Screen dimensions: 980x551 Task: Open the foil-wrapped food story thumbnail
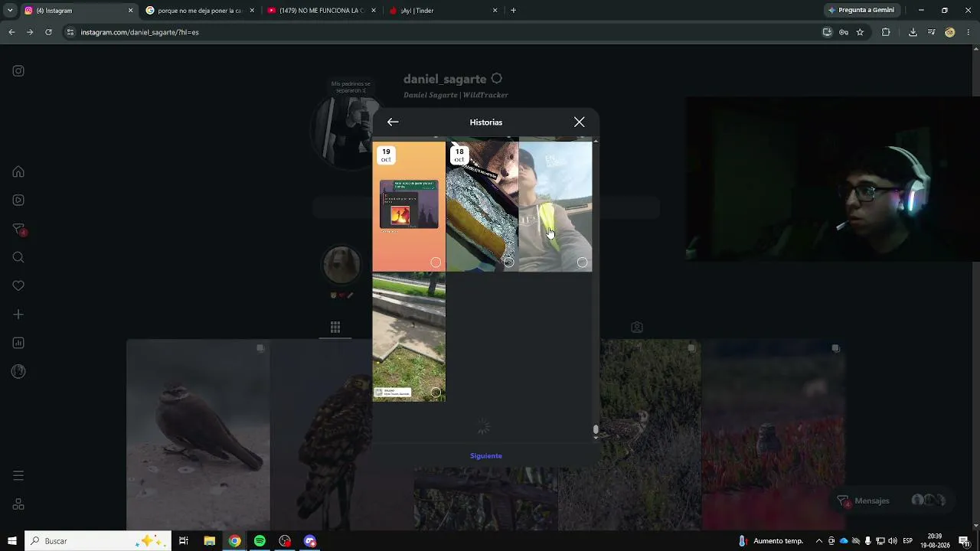(482, 206)
